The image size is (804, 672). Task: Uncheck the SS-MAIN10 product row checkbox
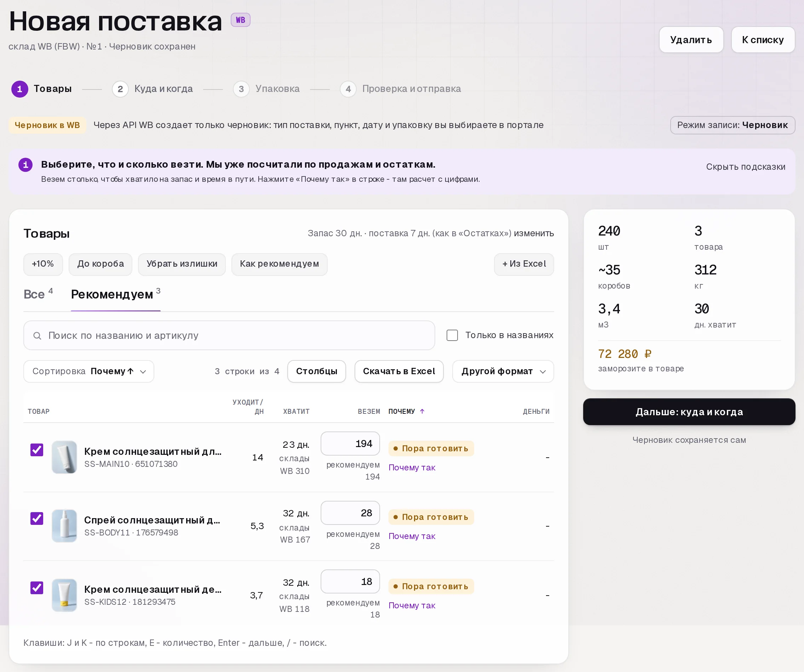point(37,450)
